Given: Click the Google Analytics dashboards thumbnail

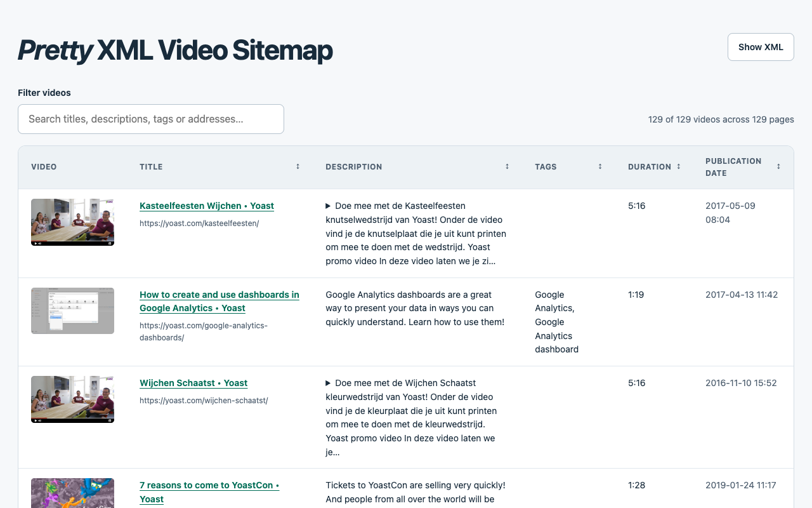Looking at the screenshot, I should click(72, 311).
